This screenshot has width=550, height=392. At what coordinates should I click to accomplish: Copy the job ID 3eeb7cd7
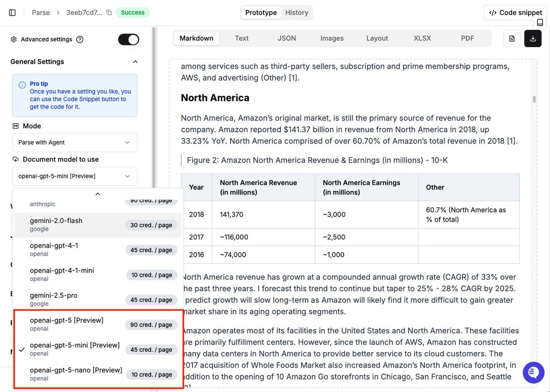point(109,12)
